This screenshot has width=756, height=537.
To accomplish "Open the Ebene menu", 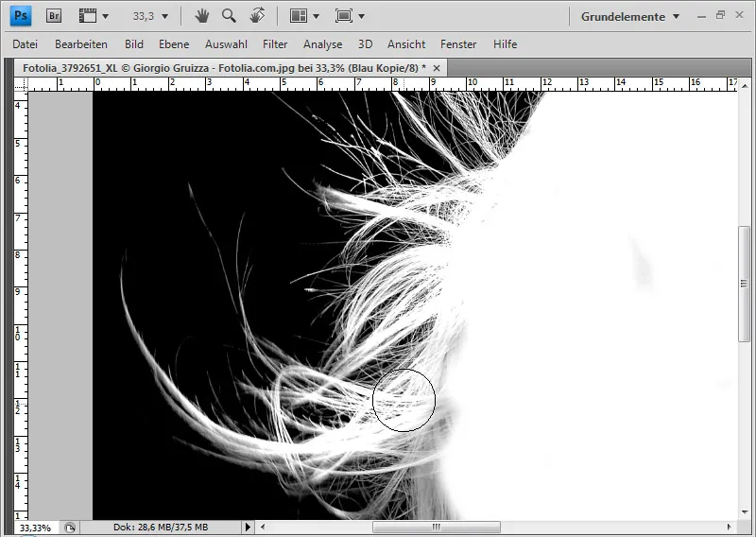I will pos(174,44).
